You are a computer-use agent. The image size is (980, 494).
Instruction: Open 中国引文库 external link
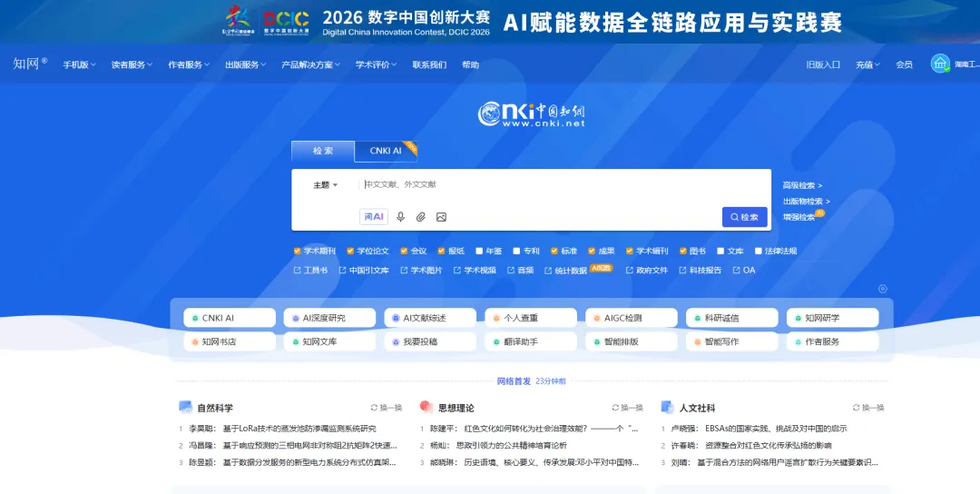pos(364,270)
